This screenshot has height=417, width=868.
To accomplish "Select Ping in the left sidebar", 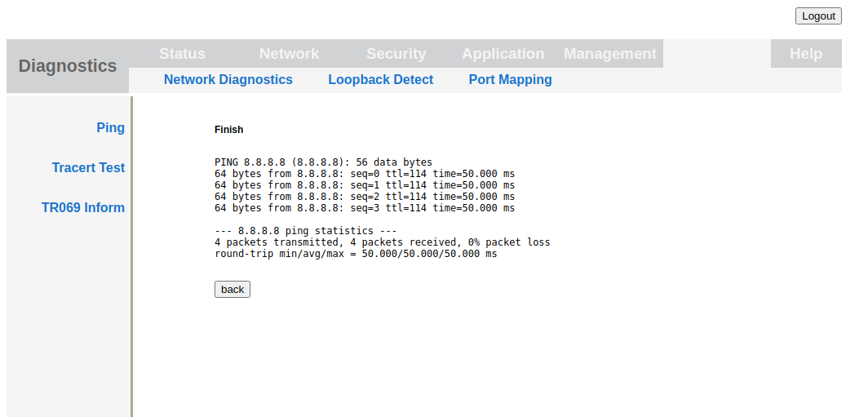I will 110,127.
